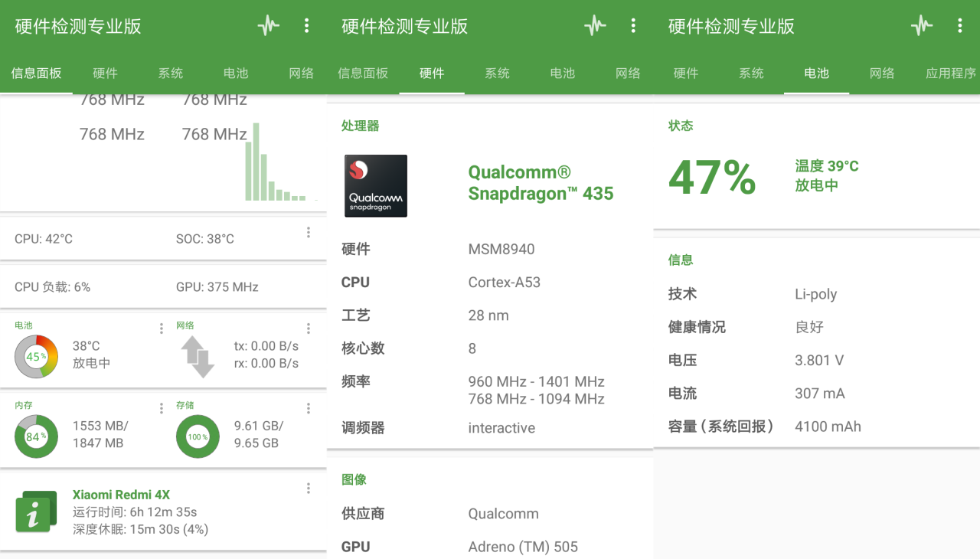980x559 pixels.
Task: Select active 电池 tab on battery status screen
Action: pos(817,74)
